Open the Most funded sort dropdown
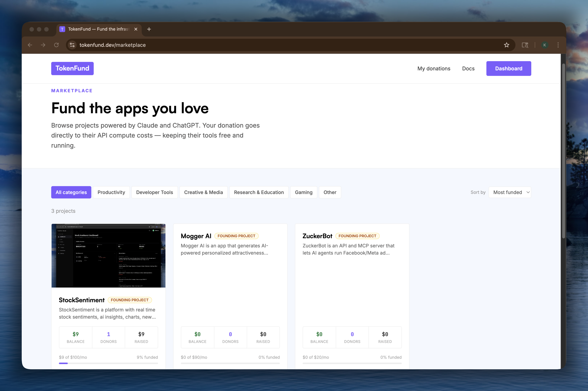The image size is (588, 391). point(510,192)
